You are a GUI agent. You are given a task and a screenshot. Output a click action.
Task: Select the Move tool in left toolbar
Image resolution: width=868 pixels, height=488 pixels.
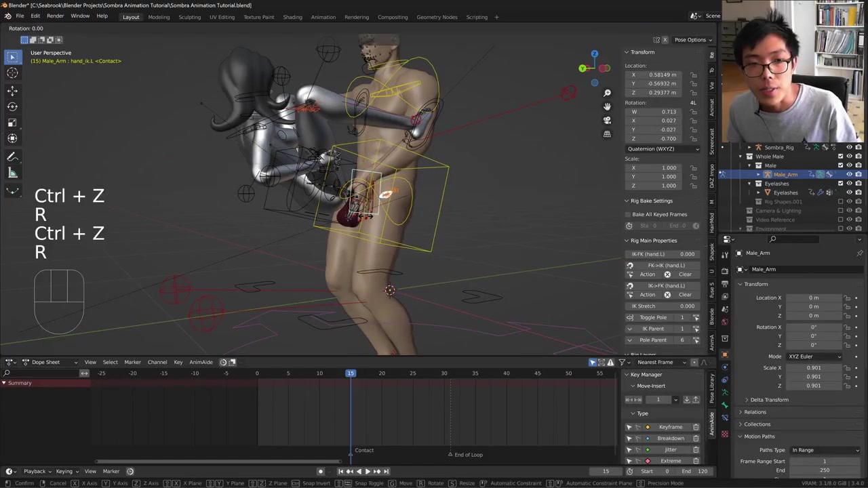click(12, 90)
